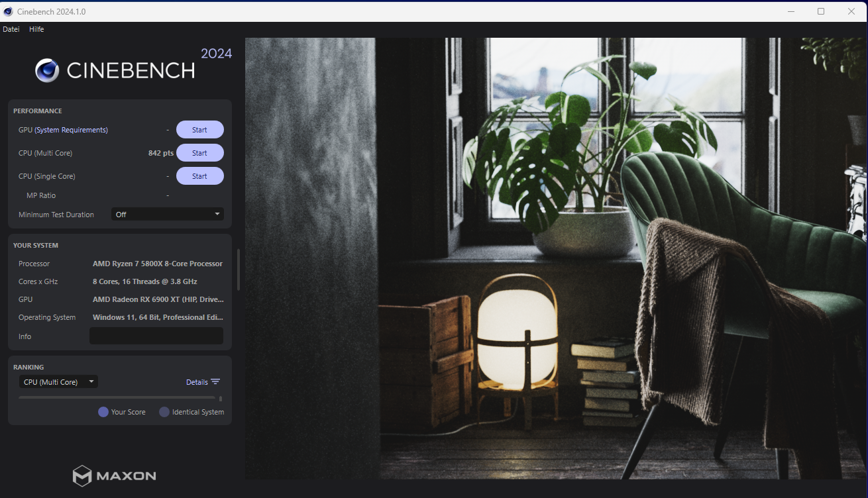Click the Maxon logo icon

(82, 476)
